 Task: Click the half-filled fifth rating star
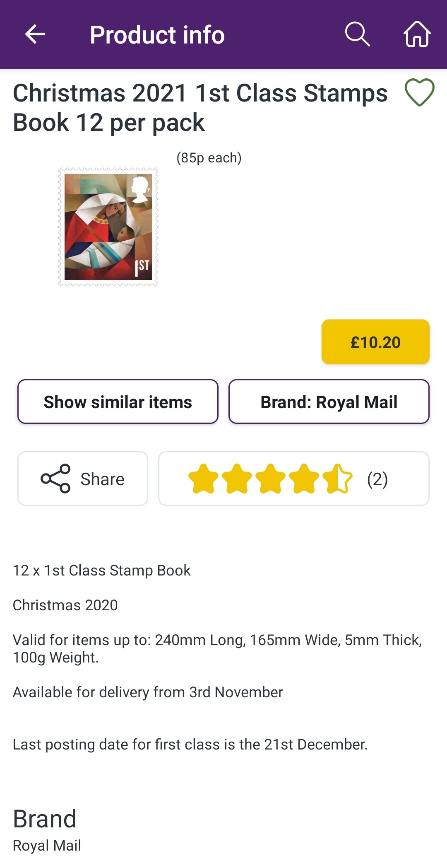click(x=337, y=479)
